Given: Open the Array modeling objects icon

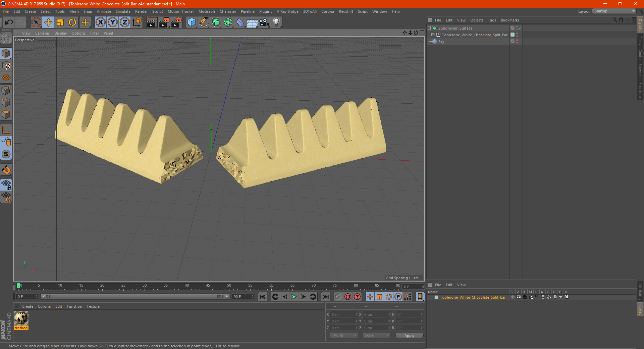Looking at the screenshot, I should click(x=228, y=22).
